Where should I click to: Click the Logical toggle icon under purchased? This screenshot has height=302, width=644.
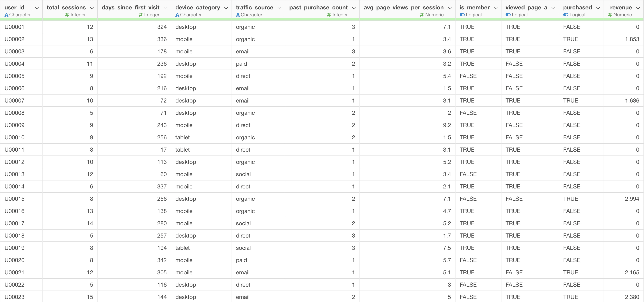(x=566, y=15)
